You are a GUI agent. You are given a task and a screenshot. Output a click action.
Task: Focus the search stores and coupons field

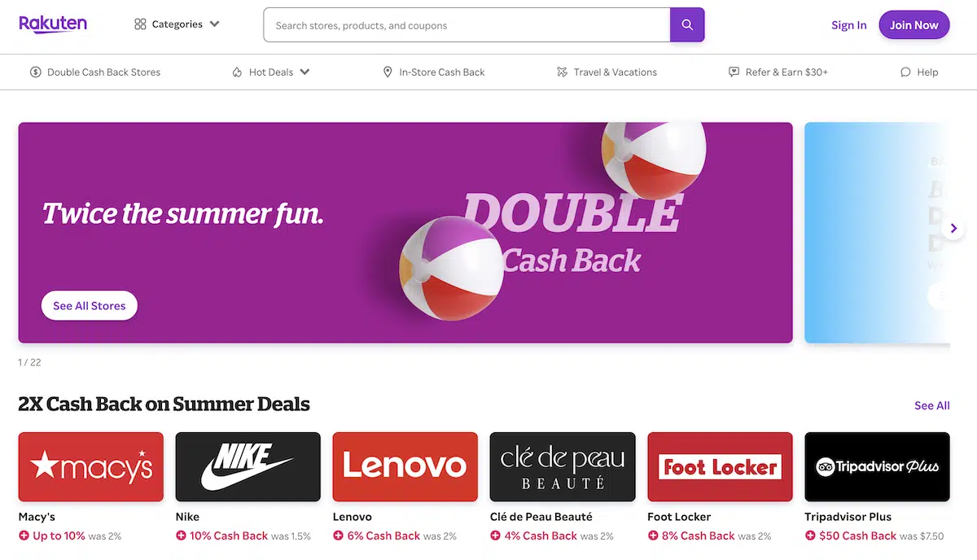pyautogui.click(x=467, y=25)
